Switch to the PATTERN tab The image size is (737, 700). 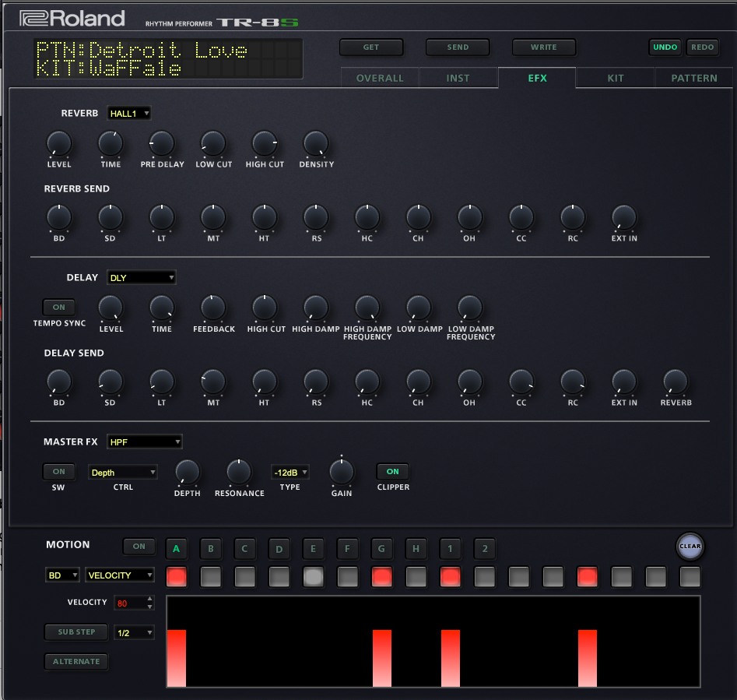694,79
